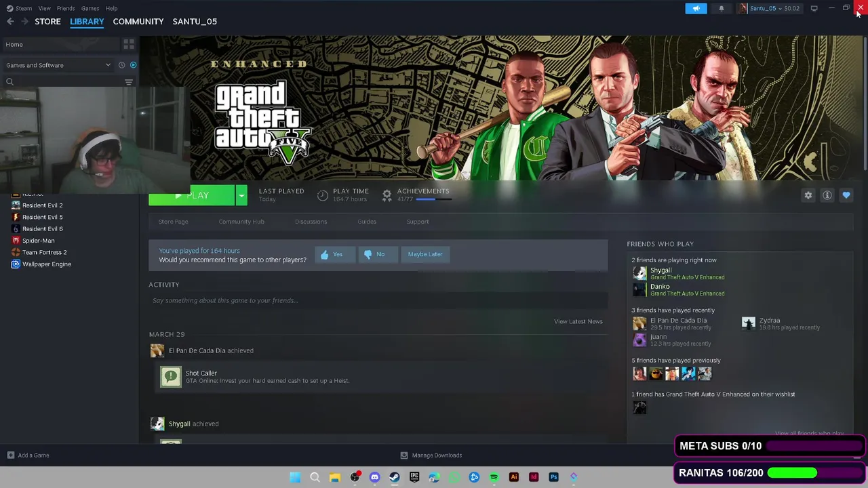Select Wallpaper Engine in library list
Screen dimensions: 868x488
46,264
